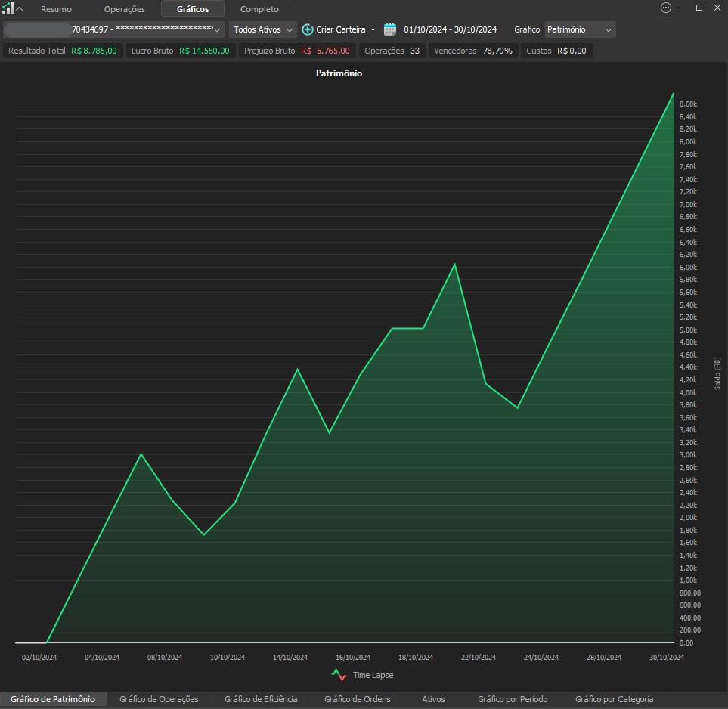Select the Gráfico de Operações tab
The height and width of the screenshot is (709, 728).
[x=159, y=699]
